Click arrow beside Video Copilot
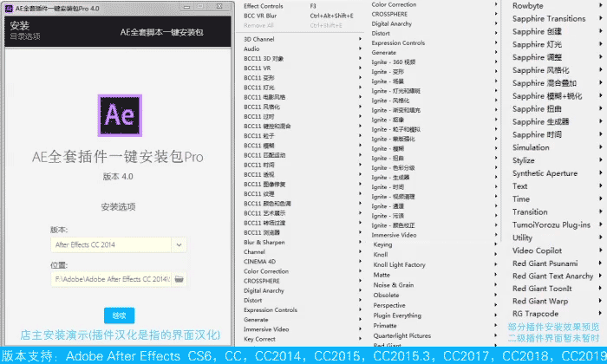 pyautogui.click(x=601, y=250)
